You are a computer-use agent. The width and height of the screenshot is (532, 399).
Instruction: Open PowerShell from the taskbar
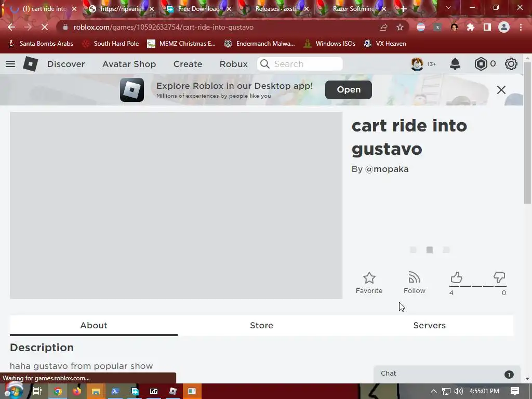click(x=115, y=391)
